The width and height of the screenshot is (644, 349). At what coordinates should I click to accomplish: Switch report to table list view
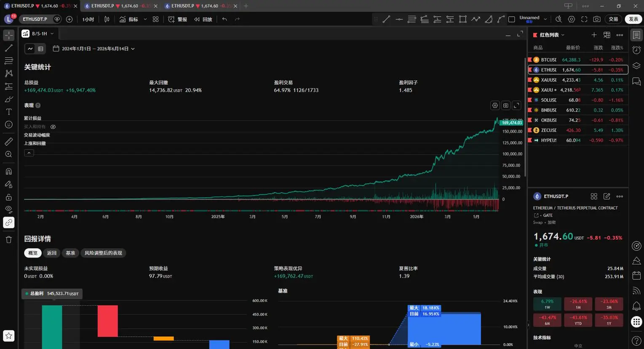pos(40,49)
